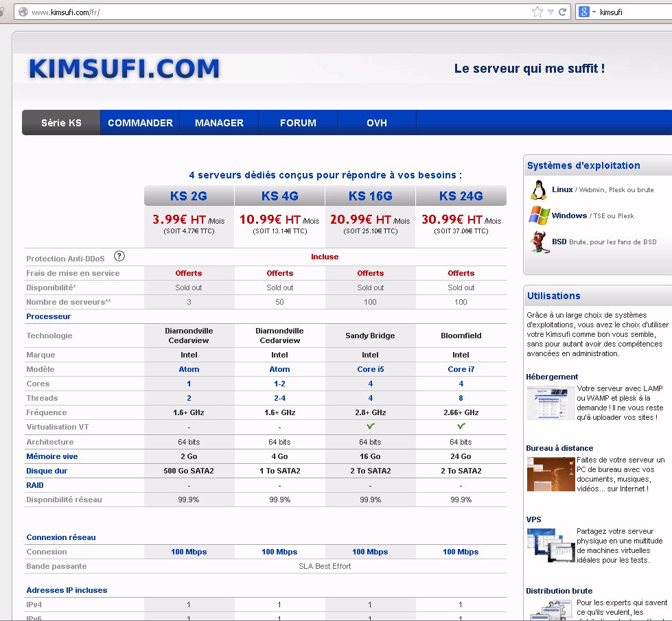Click the 16 Go memory cell
Viewport: 672px width, 621px height.
coord(370,456)
